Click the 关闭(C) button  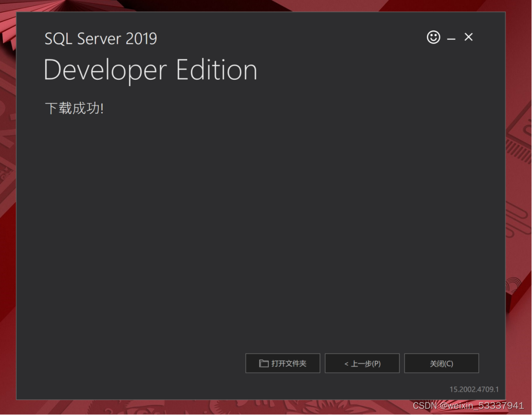[441, 364]
